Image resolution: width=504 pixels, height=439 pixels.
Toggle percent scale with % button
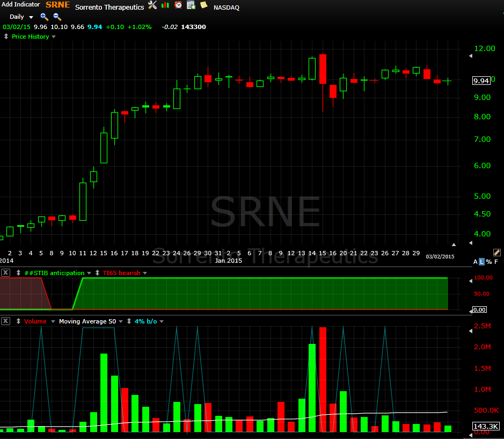489,262
